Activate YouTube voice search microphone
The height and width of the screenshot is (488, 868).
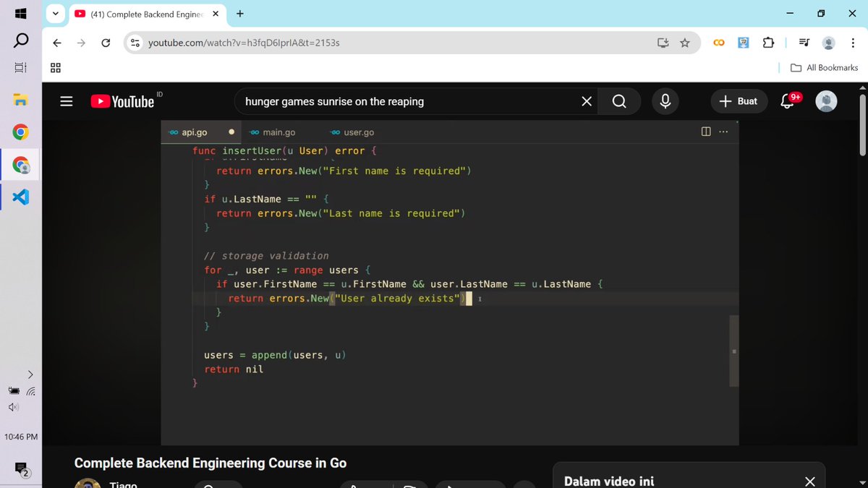(665, 101)
